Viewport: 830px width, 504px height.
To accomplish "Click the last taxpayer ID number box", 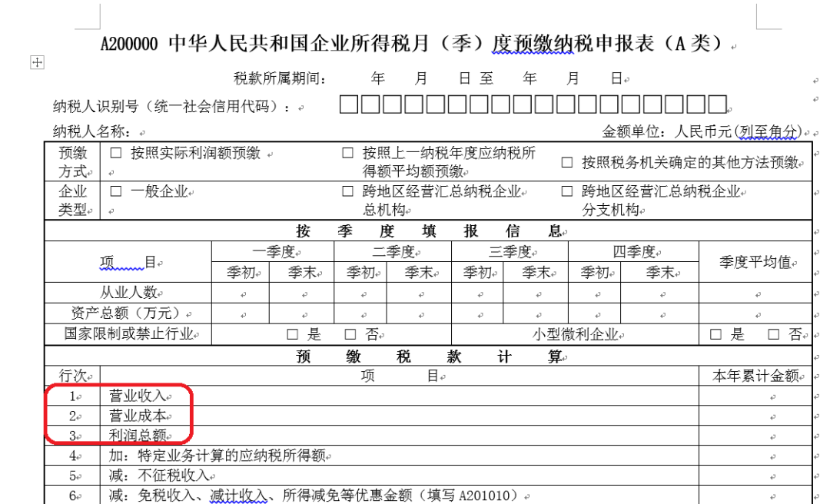I will pyautogui.click(x=717, y=104).
